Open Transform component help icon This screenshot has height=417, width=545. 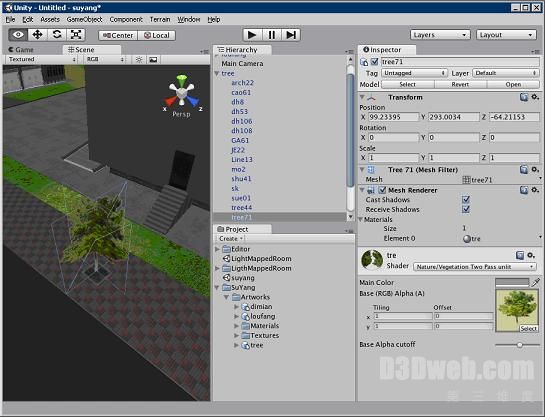[x=524, y=97]
